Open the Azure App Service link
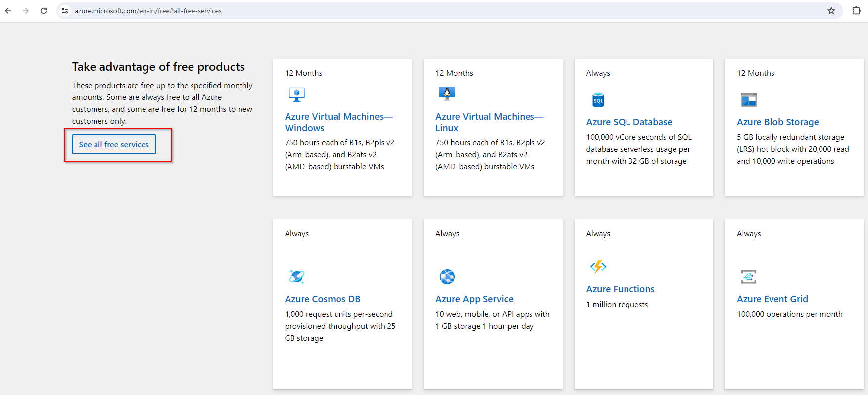Image resolution: width=868 pixels, height=395 pixels. click(x=474, y=299)
